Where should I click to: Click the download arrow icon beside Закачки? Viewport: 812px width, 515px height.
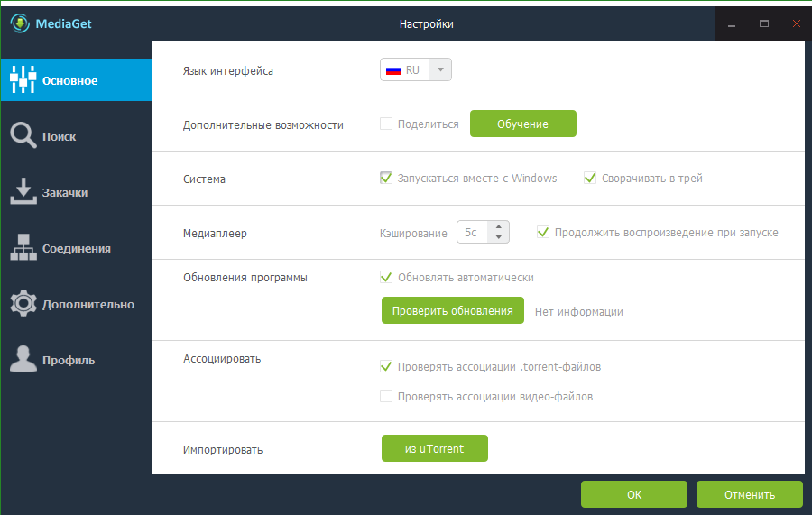pyautogui.click(x=23, y=191)
